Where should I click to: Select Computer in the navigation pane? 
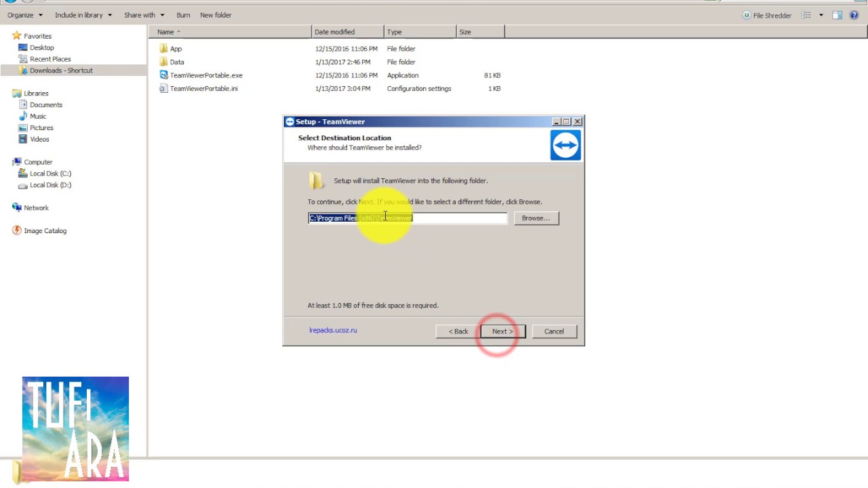coord(38,162)
